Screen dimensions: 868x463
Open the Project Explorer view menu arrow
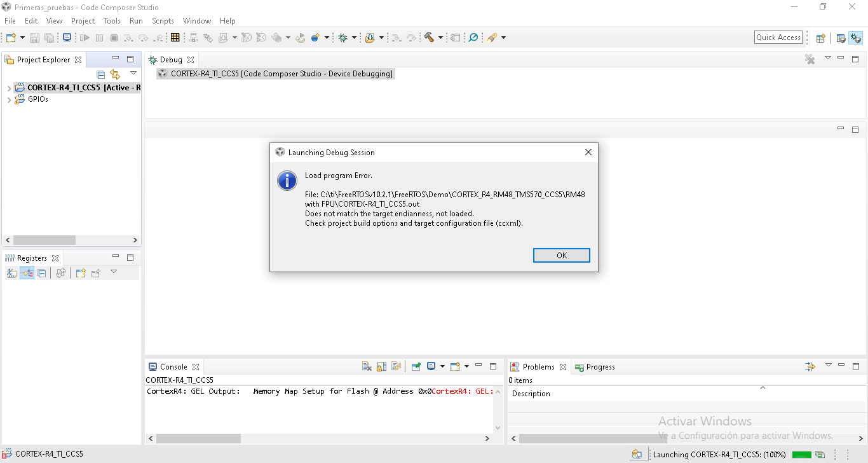[133, 73]
